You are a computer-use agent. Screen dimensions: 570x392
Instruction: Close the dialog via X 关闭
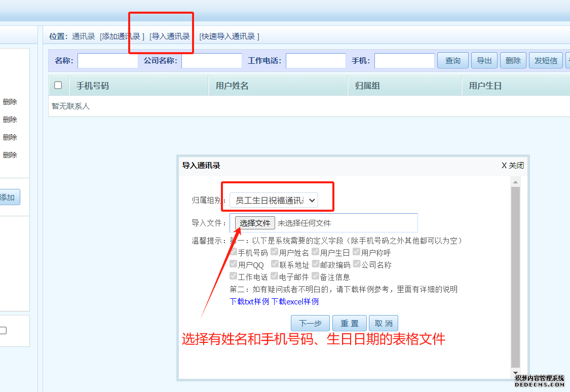tap(512, 166)
